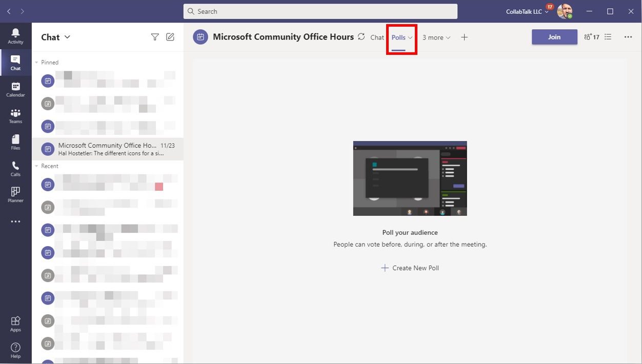Expand the 3 more tabs dropdown
The width and height of the screenshot is (642, 364).
click(435, 37)
